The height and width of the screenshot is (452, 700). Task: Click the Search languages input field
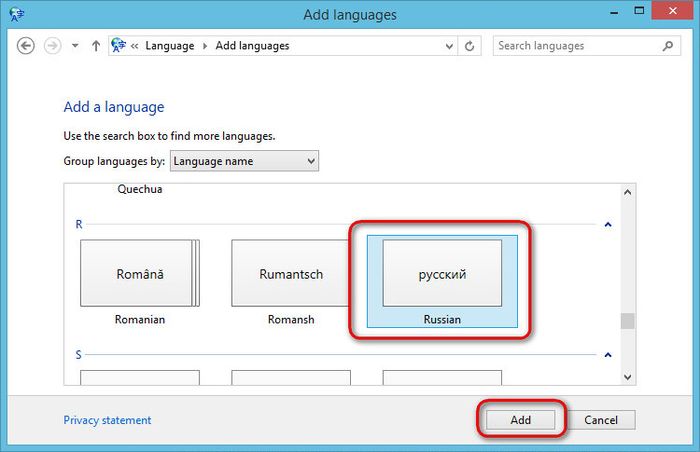tap(575, 46)
